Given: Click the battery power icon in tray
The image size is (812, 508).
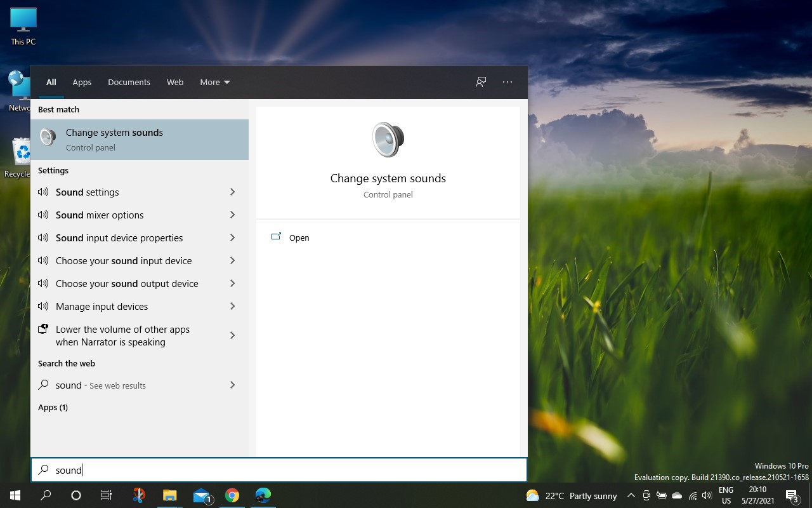Looking at the screenshot, I should coord(662,496).
